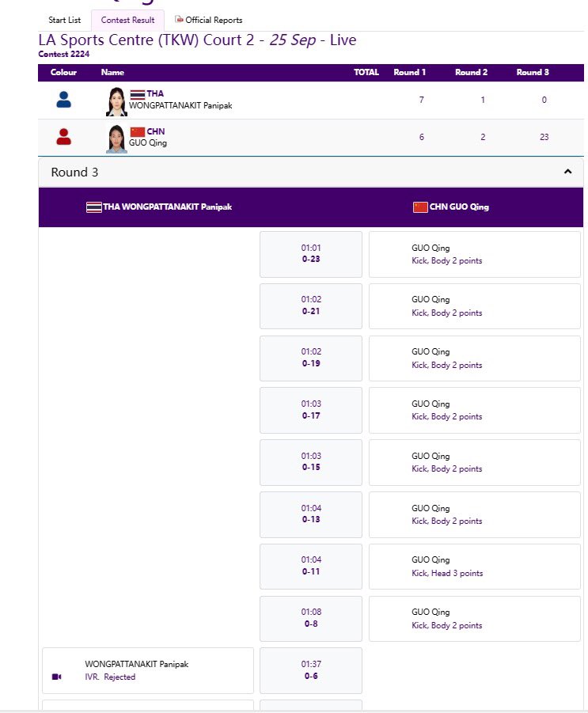Select the 01:08 0-8 score event
Screen dimensions: 588x713
[311, 619]
